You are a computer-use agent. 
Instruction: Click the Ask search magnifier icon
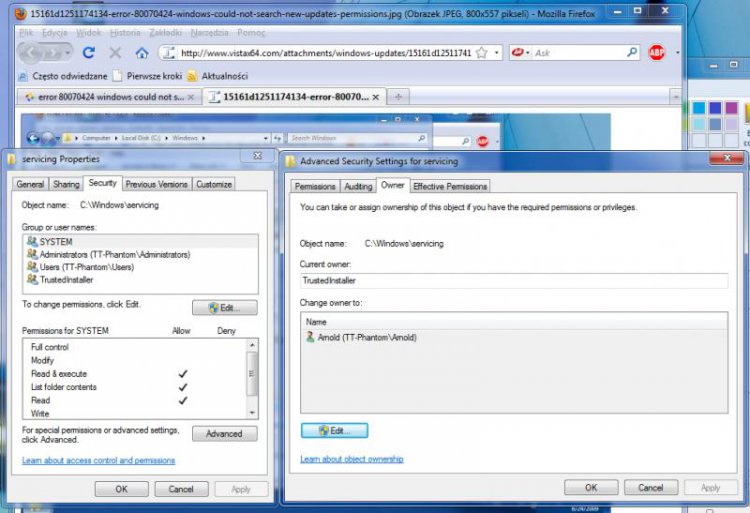click(x=632, y=52)
